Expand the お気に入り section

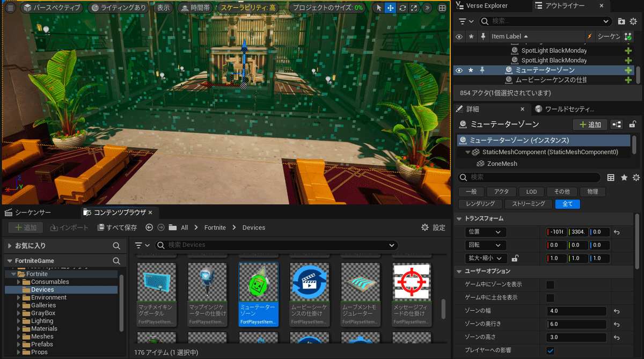pos(10,246)
